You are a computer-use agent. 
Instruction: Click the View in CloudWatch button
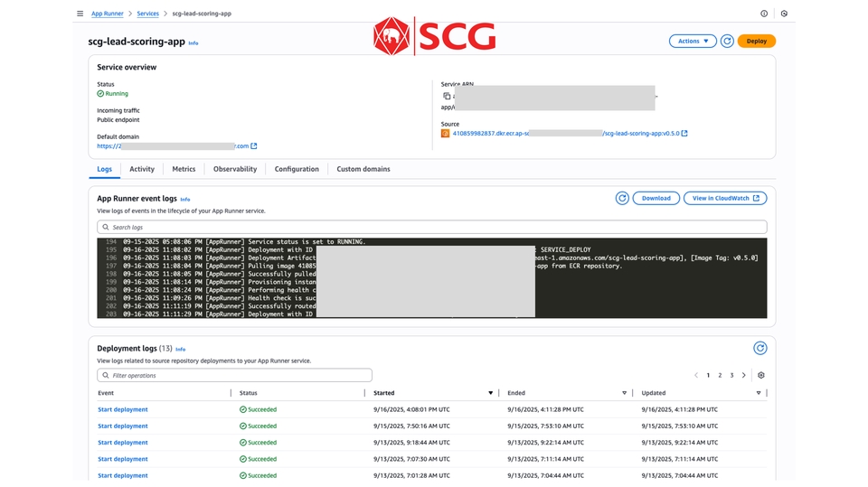725,198
